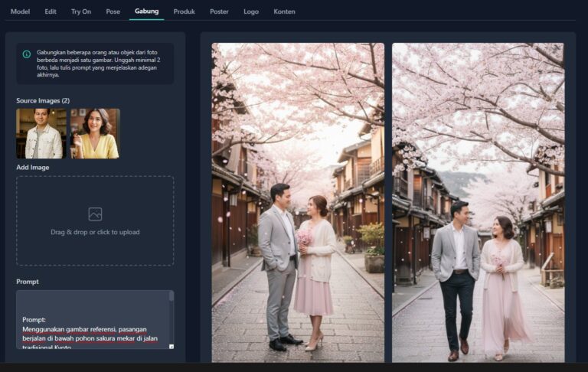The width and height of the screenshot is (588, 372).
Task: Click the active Gabung tab
Action: (146, 11)
